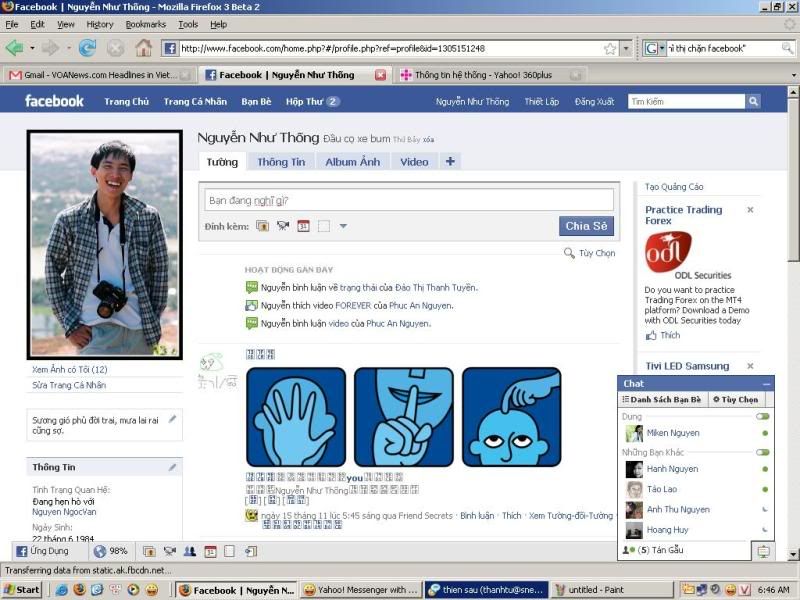Open the list all tabs dropdown
800x600 pixels.
794,75
